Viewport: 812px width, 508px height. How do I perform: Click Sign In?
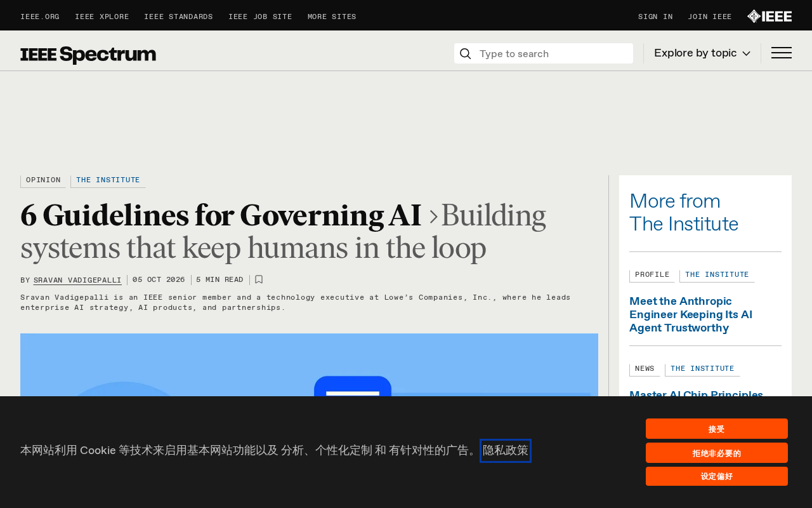click(x=655, y=17)
